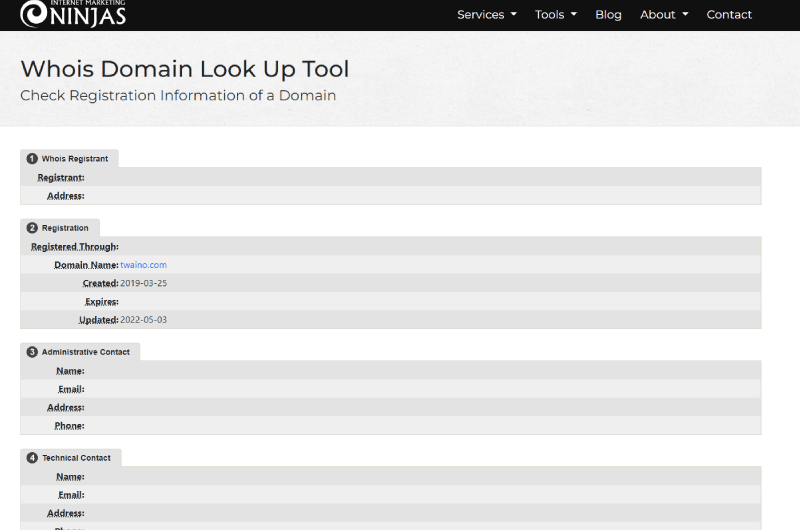Click Email label in Technical Contact
The width and height of the screenshot is (800, 530).
click(x=71, y=495)
